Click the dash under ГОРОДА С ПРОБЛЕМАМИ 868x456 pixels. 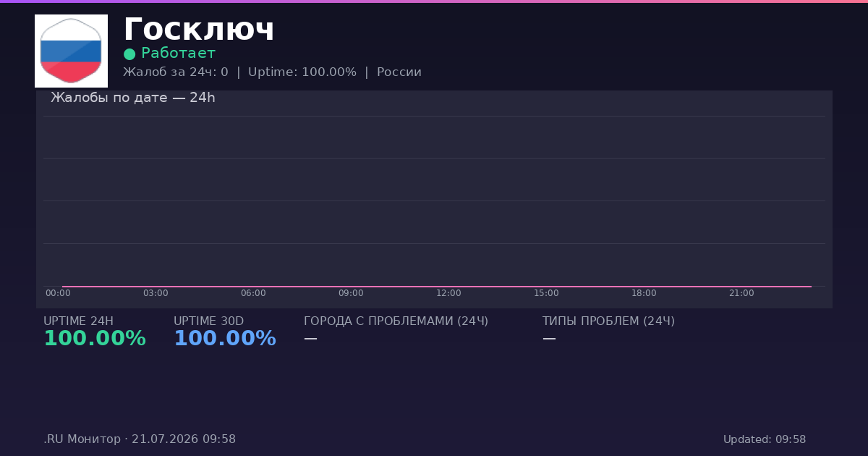[310, 338]
